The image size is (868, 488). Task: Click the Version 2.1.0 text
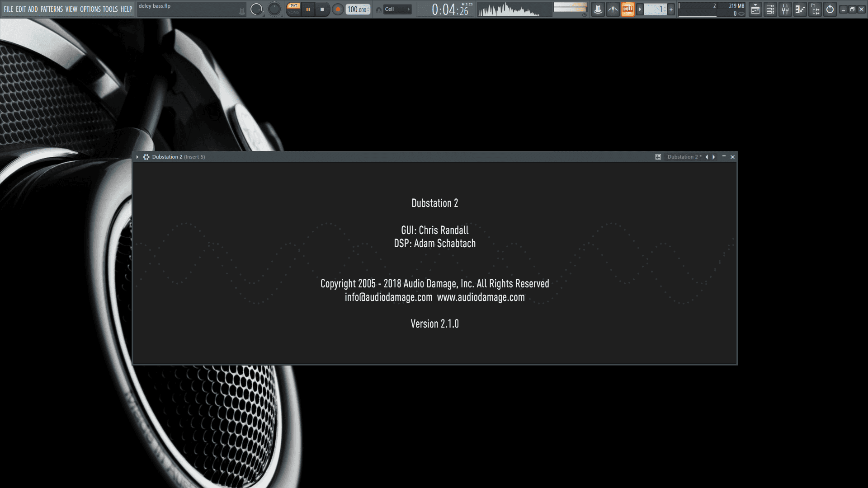(435, 324)
